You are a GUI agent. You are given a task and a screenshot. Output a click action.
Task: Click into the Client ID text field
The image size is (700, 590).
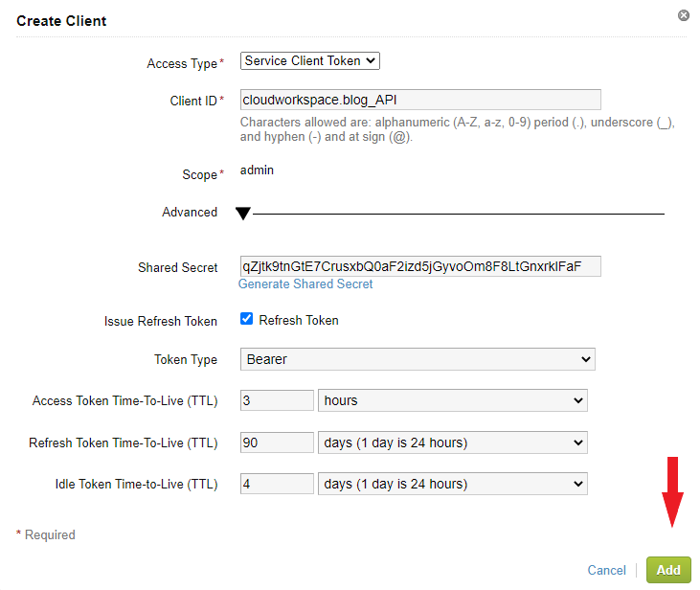click(x=419, y=100)
